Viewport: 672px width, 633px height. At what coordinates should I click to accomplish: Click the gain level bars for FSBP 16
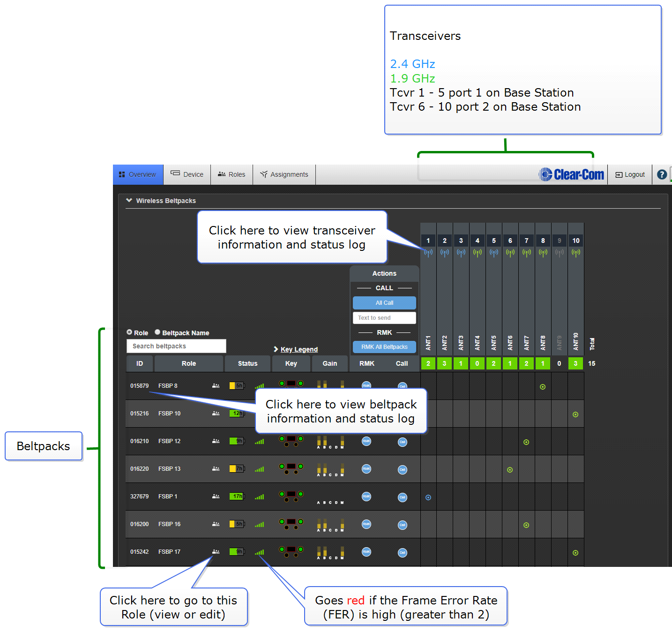(330, 525)
